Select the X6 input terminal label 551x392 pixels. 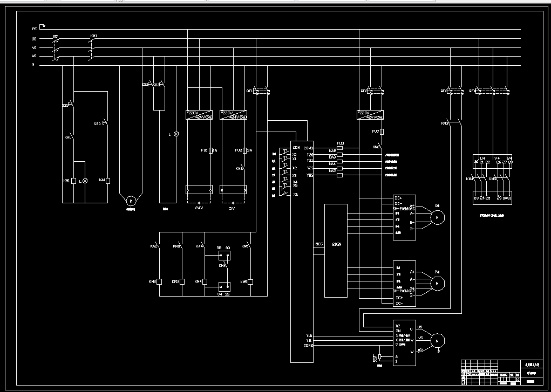pos(296,195)
